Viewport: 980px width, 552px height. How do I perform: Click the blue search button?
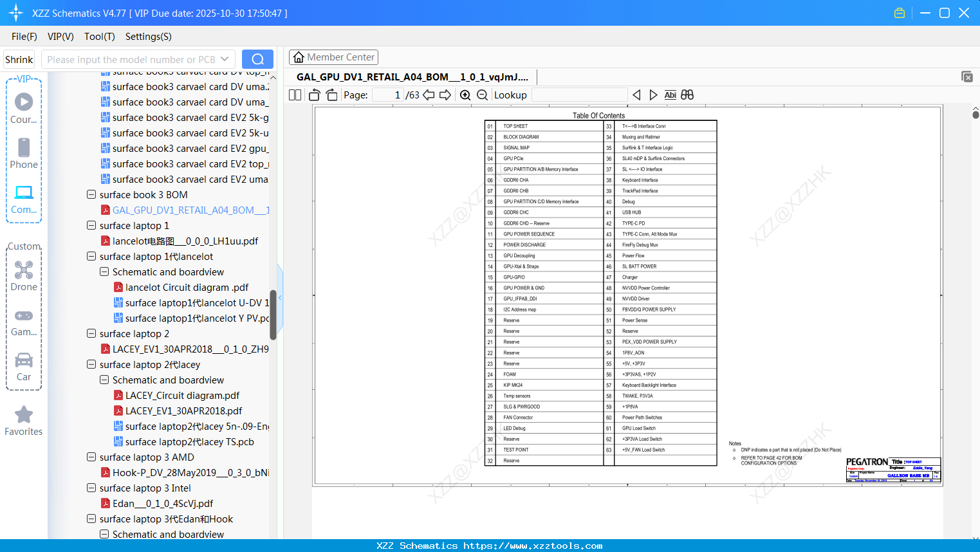(257, 59)
